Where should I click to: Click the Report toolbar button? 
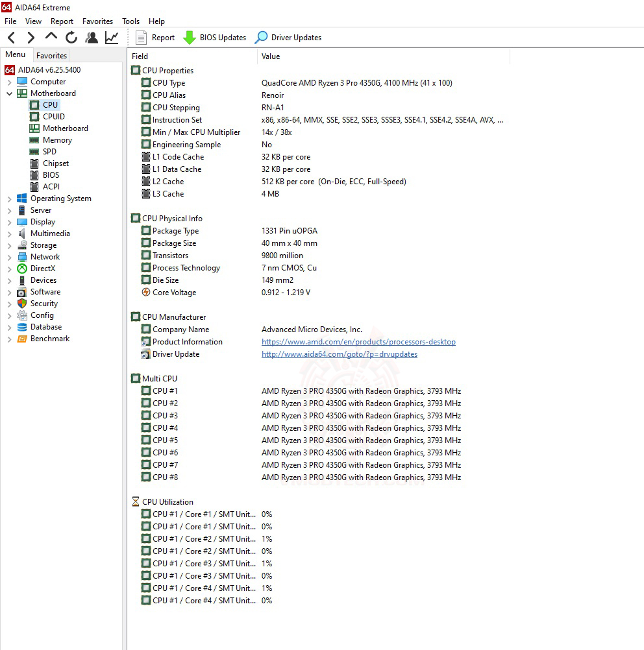[x=155, y=38]
